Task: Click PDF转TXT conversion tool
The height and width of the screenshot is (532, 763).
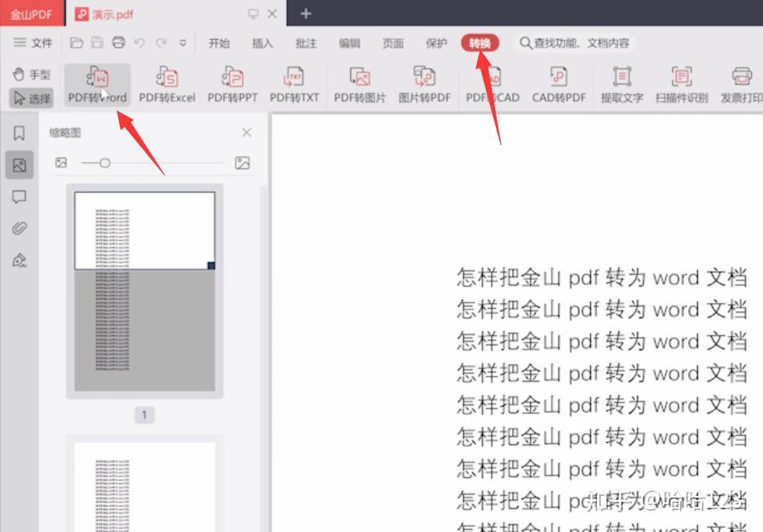Action: (x=295, y=85)
